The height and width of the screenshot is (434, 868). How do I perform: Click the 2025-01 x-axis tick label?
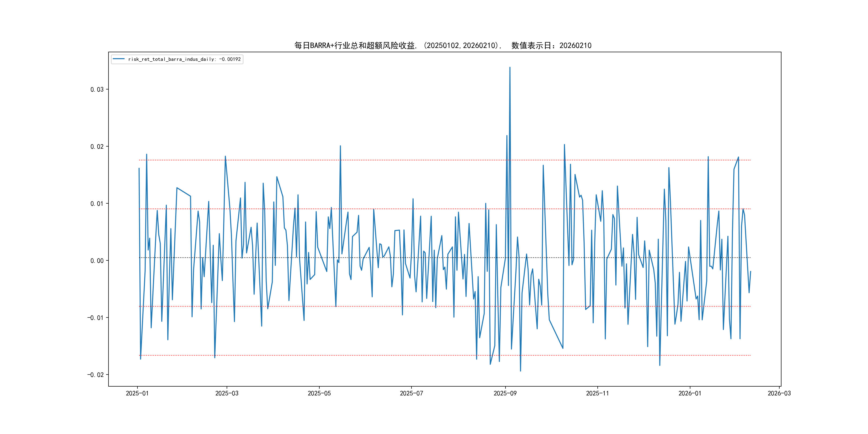pyautogui.click(x=137, y=393)
